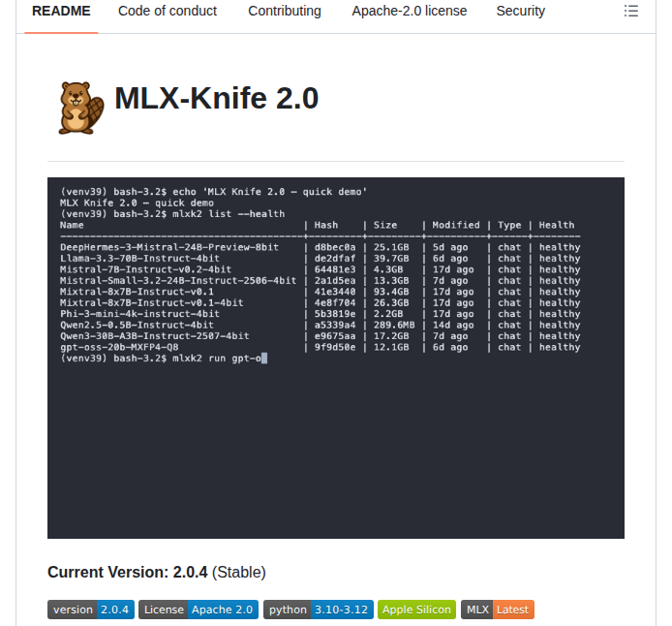Open the Security tab

click(521, 11)
